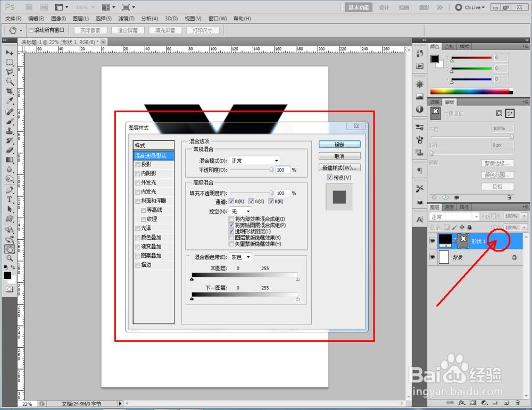This screenshot has width=532, height=410.
Task: Click the 取消 button
Action: 339,156
